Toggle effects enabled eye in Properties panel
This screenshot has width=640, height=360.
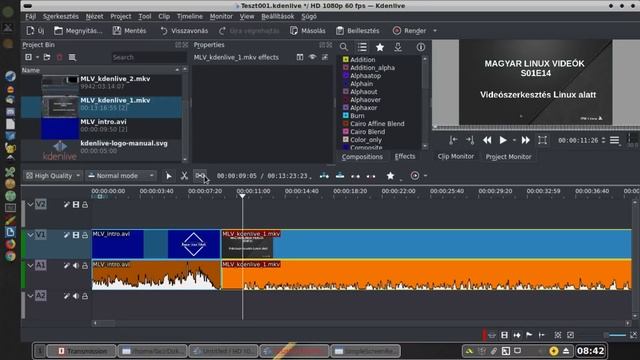[312, 58]
